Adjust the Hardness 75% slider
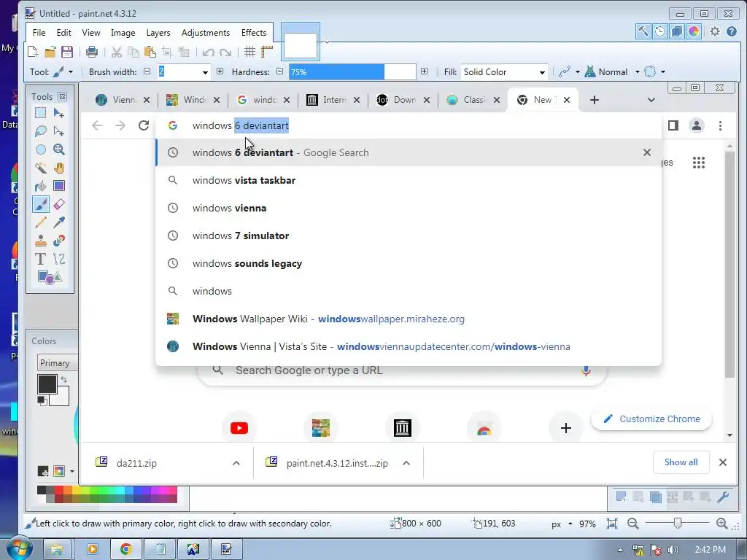747x560 pixels. pos(352,72)
